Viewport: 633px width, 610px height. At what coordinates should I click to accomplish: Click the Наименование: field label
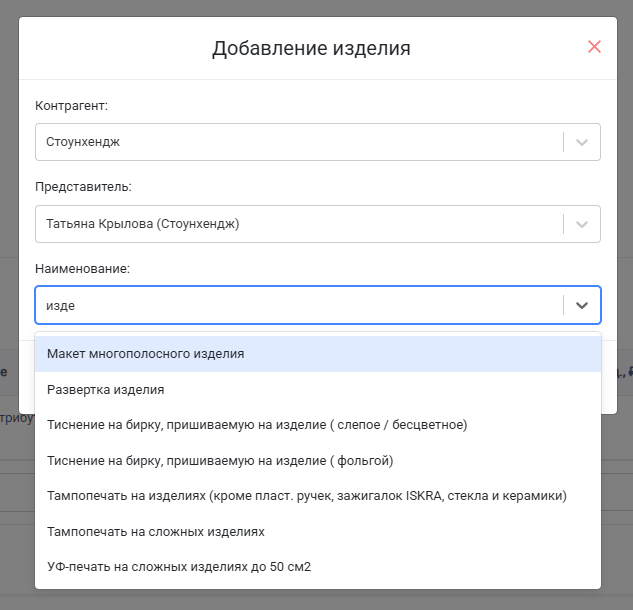coord(82,268)
